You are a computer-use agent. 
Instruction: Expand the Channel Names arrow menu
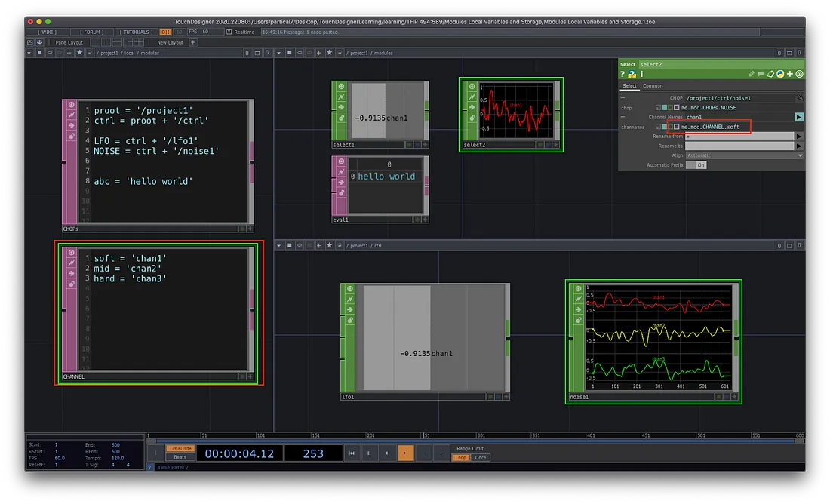pos(799,117)
